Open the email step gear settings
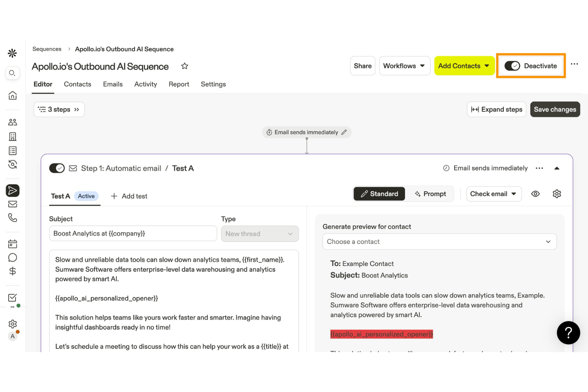Image resolution: width=588 pixels, height=392 pixels. coord(557,194)
